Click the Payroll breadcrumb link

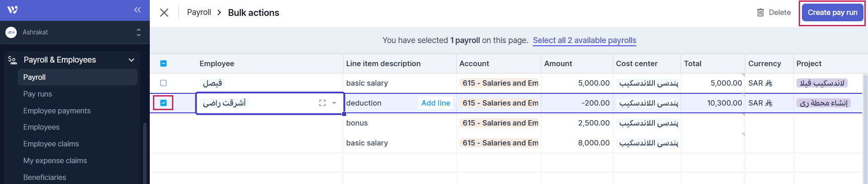[x=199, y=12]
